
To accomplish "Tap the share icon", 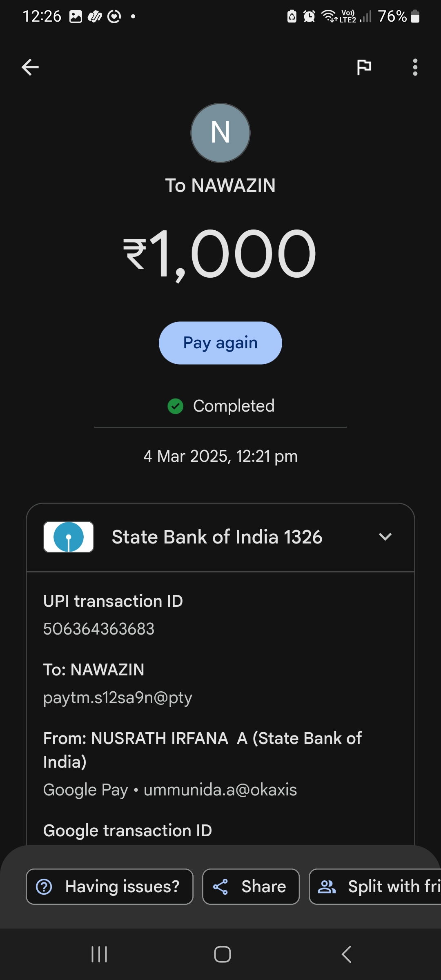I will [x=220, y=886].
